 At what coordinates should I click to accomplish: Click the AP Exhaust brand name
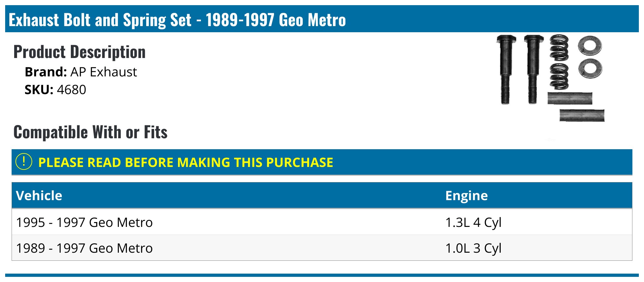coord(103,72)
